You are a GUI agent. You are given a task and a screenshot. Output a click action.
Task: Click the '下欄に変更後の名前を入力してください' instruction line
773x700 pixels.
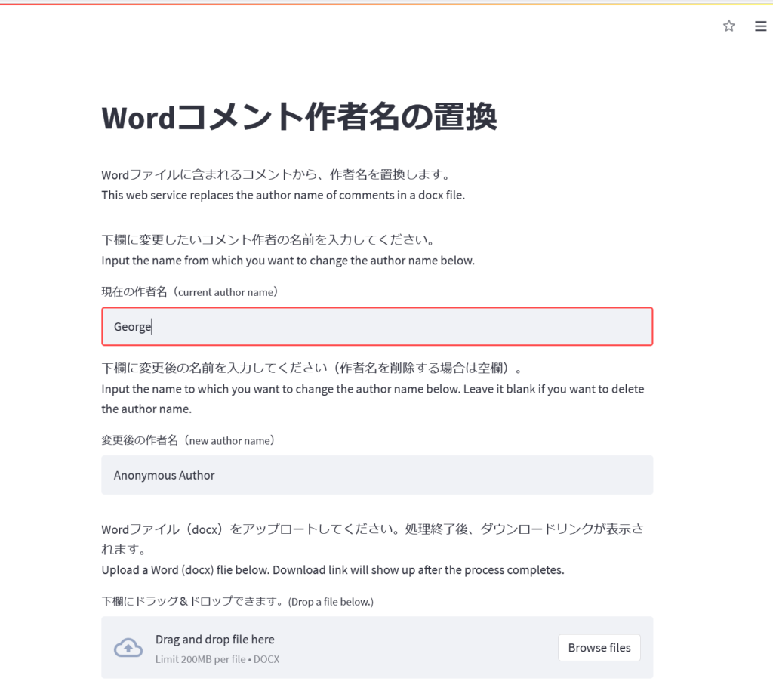coord(312,369)
